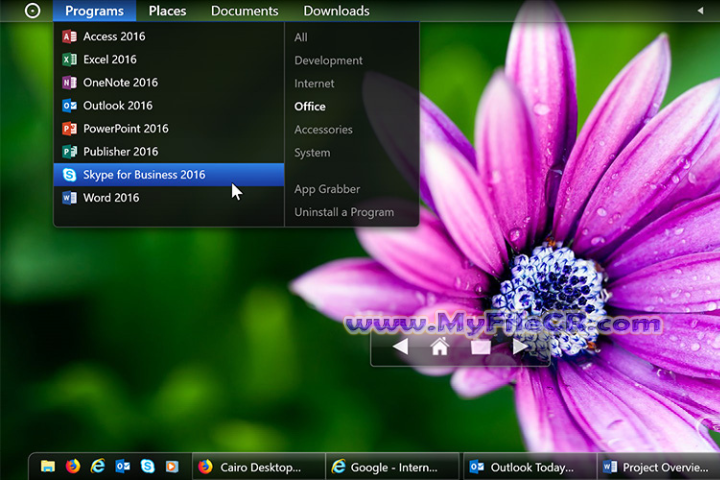Image resolution: width=720 pixels, height=480 pixels.
Task: Click the Publisher 2016 icon
Action: (69, 151)
